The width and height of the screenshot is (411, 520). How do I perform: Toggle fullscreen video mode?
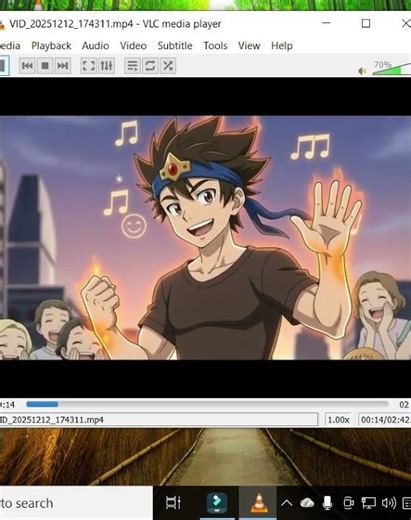(x=89, y=66)
